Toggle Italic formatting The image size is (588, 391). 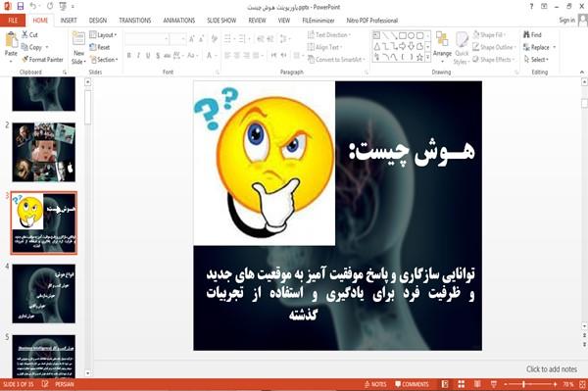pyautogui.click(x=138, y=56)
